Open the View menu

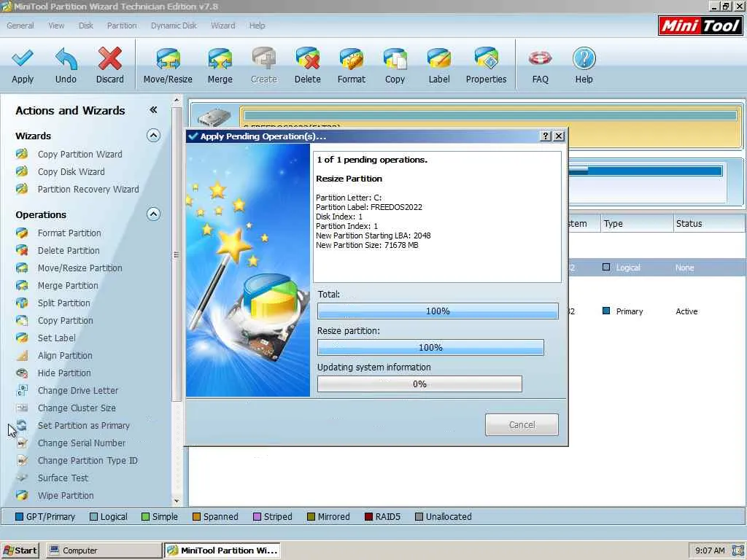tap(56, 26)
